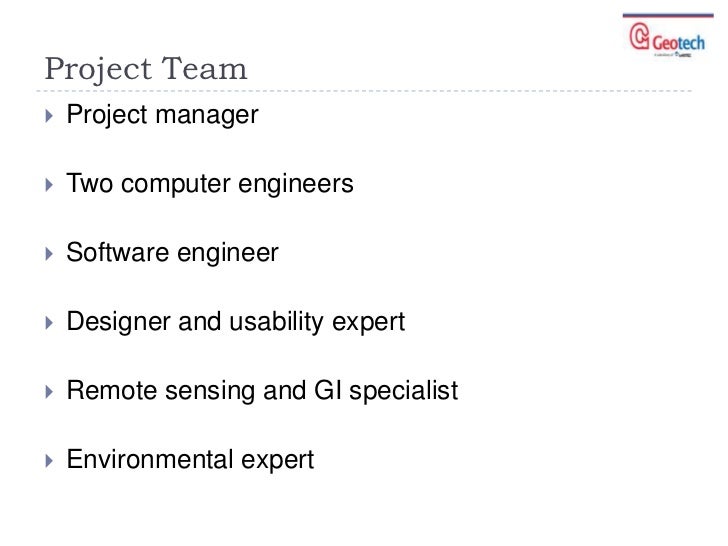Click the Software engineer text line
The height and width of the screenshot is (546, 728).
pos(172,253)
